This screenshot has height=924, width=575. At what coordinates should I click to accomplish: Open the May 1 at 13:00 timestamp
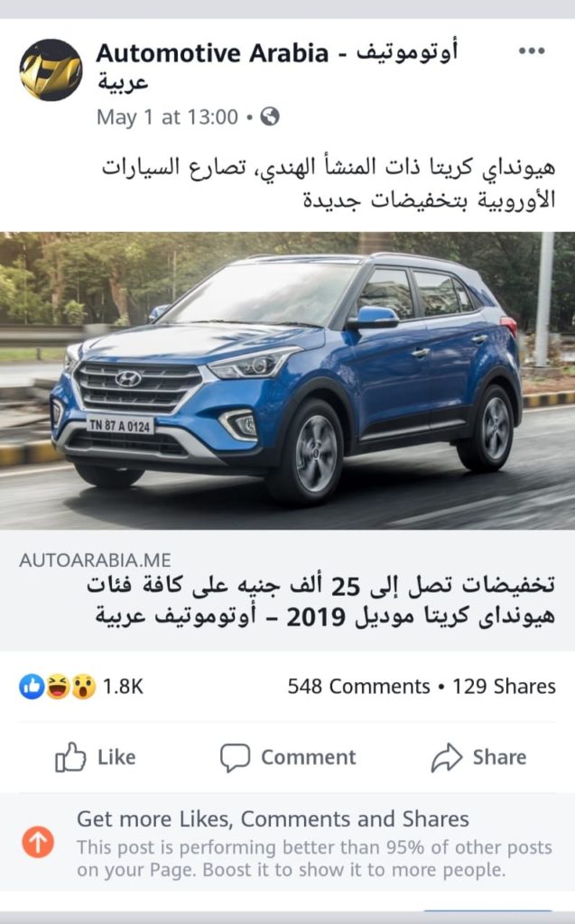(168, 116)
